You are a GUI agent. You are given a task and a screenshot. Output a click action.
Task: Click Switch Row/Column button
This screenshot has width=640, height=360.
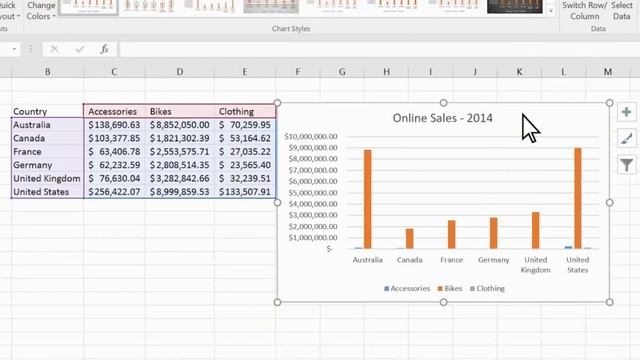(584, 11)
